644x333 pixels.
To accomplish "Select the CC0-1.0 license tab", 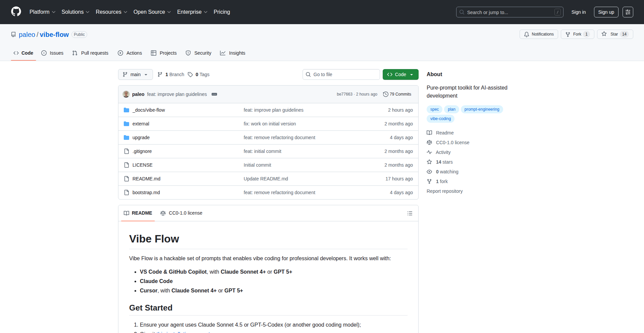I will pos(181,213).
